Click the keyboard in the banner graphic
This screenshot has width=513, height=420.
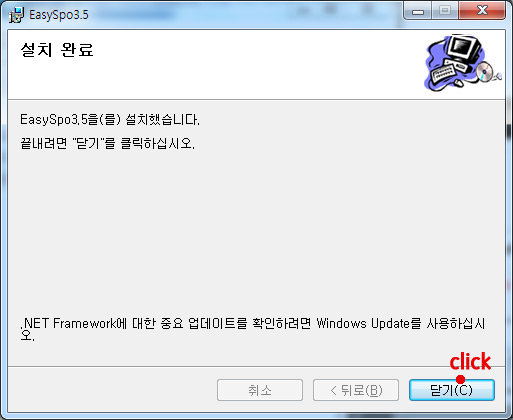[444, 74]
